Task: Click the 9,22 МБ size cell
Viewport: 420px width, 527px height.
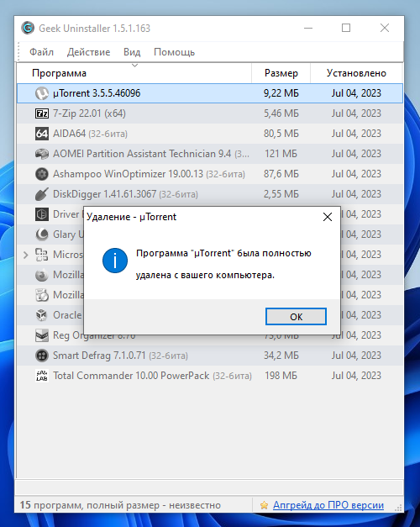Action: pyautogui.click(x=281, y=93)
